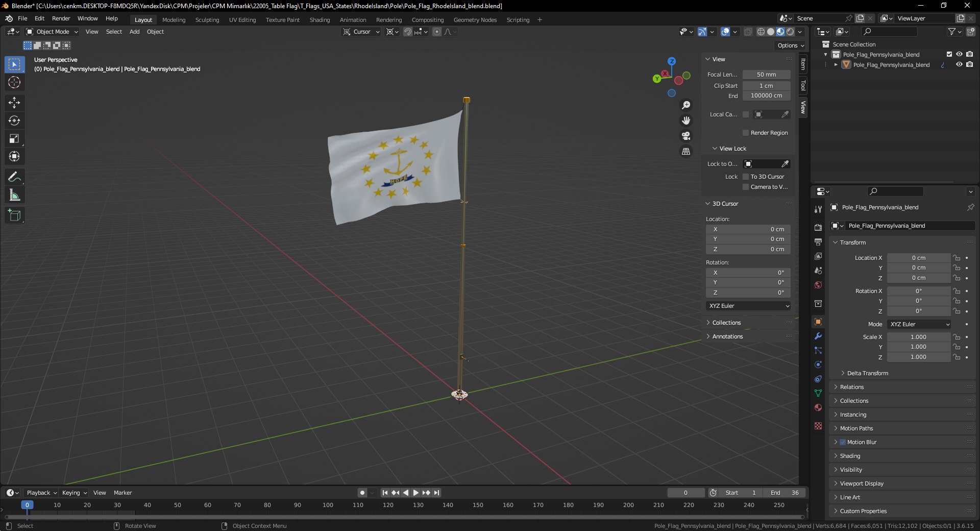Switch to the Modeling workspace tab
The height and width of the screenshot is (531, 980).
pyautogui.click(x=174, y=20)
